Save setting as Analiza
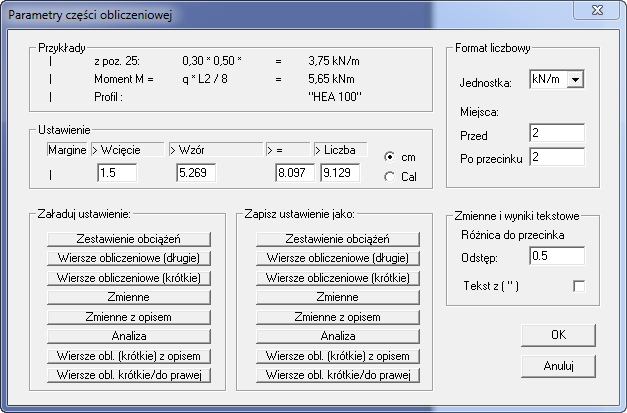This screenshot has width=627, height=413. [x=337, y=336]
